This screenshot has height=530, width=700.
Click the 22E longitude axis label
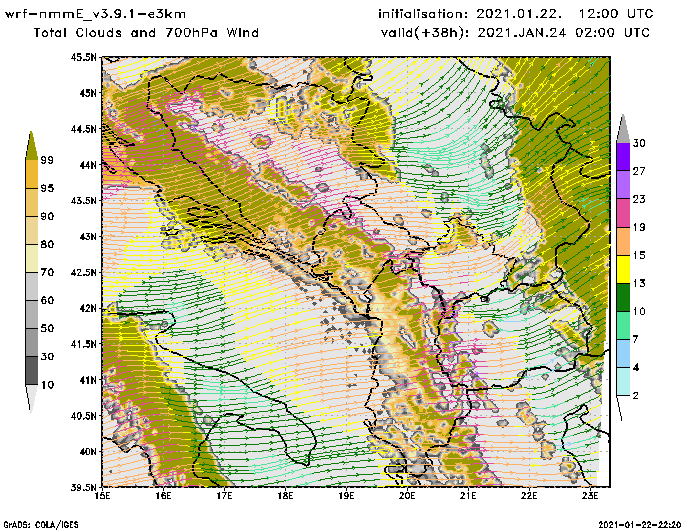529,496
